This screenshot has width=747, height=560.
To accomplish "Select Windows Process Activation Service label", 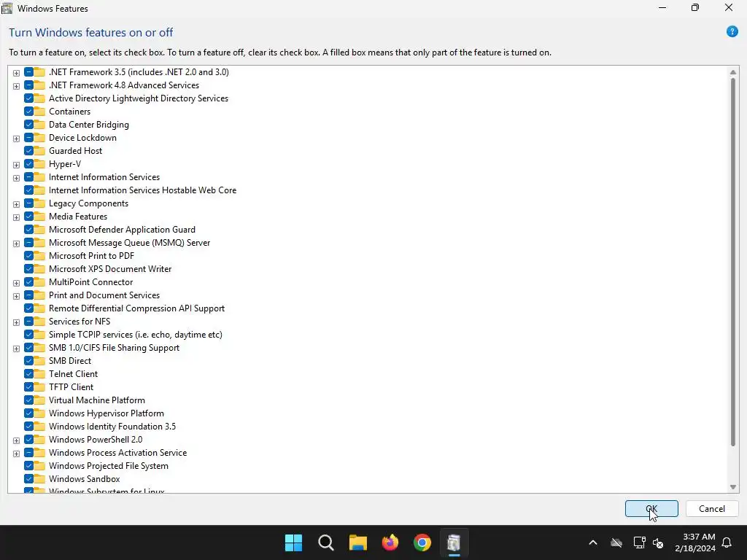I will (117, 453).
